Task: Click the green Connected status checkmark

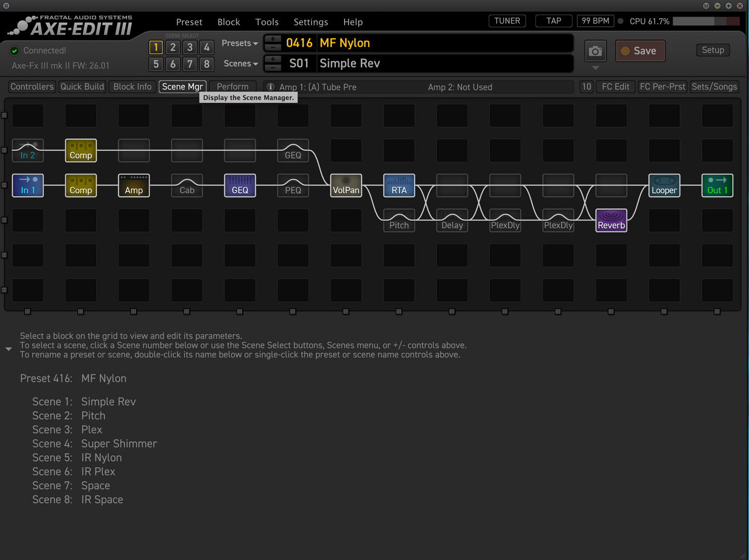Action: (15, 51)
